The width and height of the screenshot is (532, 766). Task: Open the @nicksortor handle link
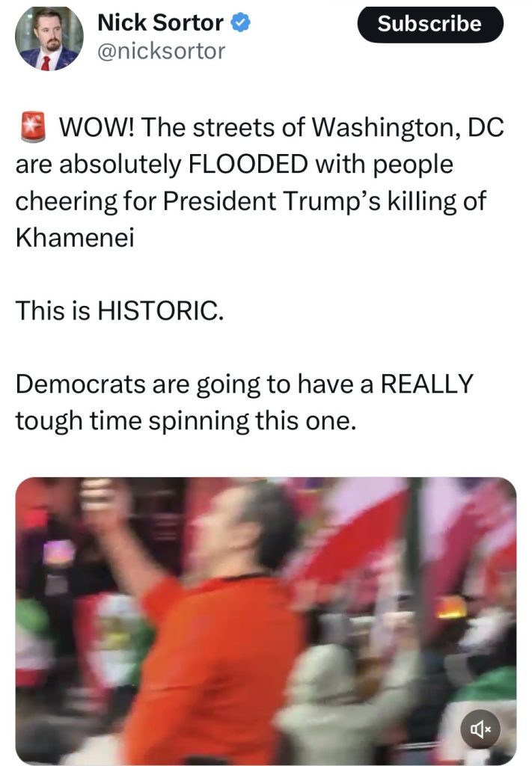point(161,52)
